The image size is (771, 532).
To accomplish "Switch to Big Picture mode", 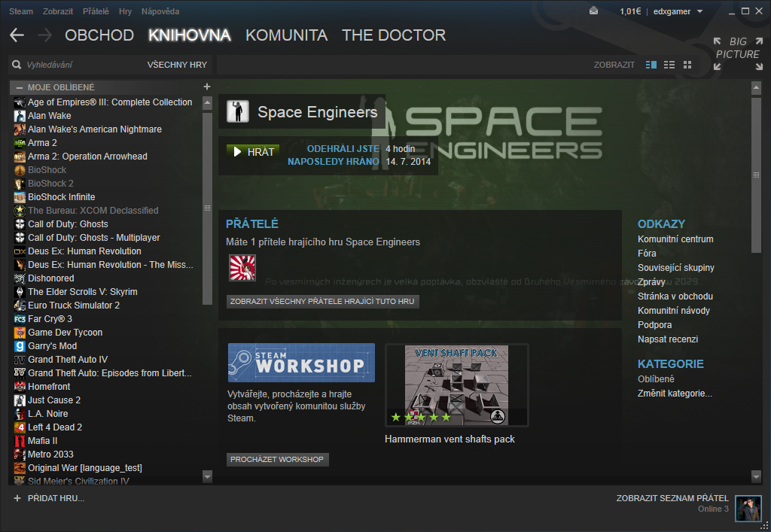I will pos(737,54).
